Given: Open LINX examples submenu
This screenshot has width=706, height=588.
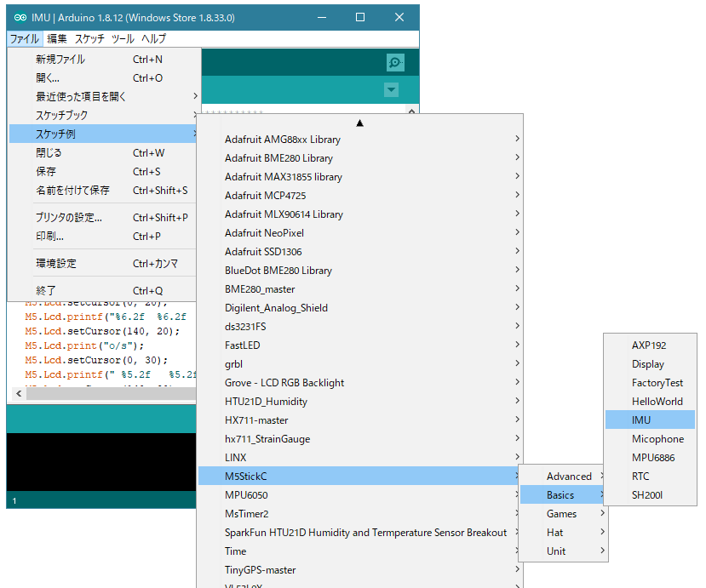Looking at the screenshot, I should coord(360,458).
